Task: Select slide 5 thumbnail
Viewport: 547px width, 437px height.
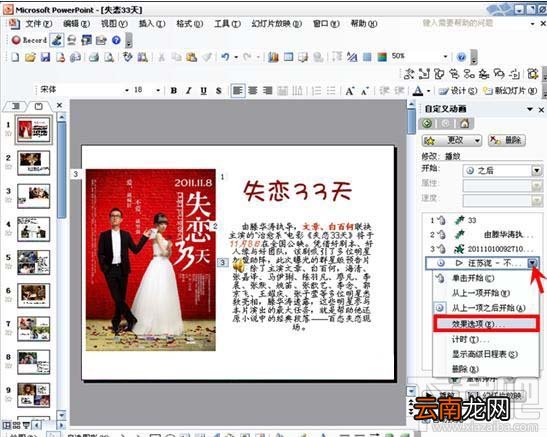Action: point(33,262)
